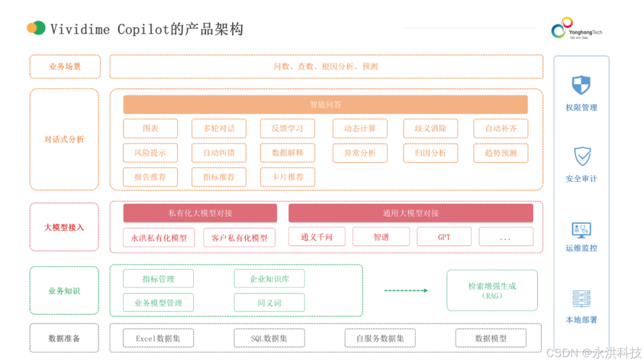Click the 趋势预测 box
Screen dimensions: 644x363
pyautogui.click(x=501, y=153)
